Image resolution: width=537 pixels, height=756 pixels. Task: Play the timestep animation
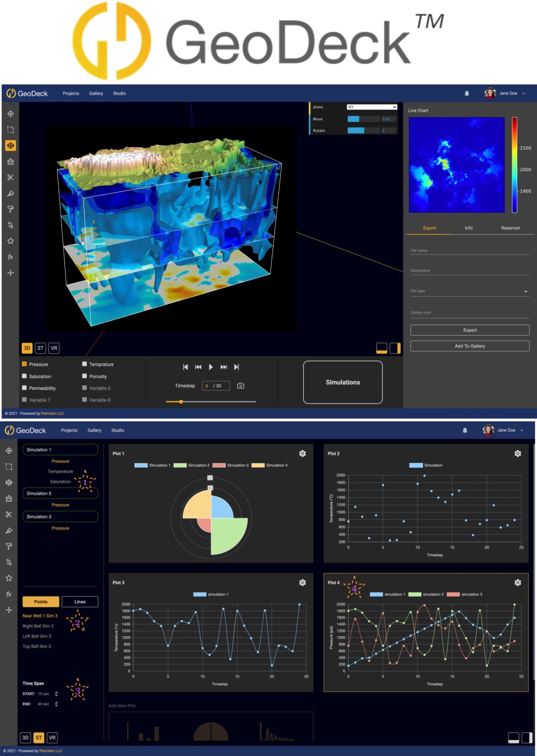point(211,367)
